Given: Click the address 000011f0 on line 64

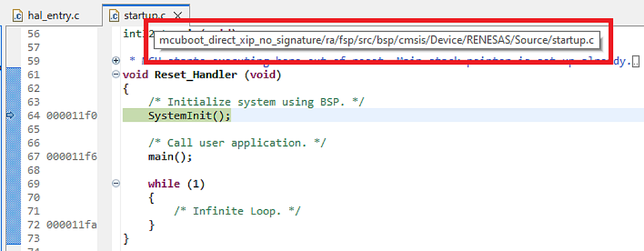Looking at the screenshot, I should click(x=72, y=116).
